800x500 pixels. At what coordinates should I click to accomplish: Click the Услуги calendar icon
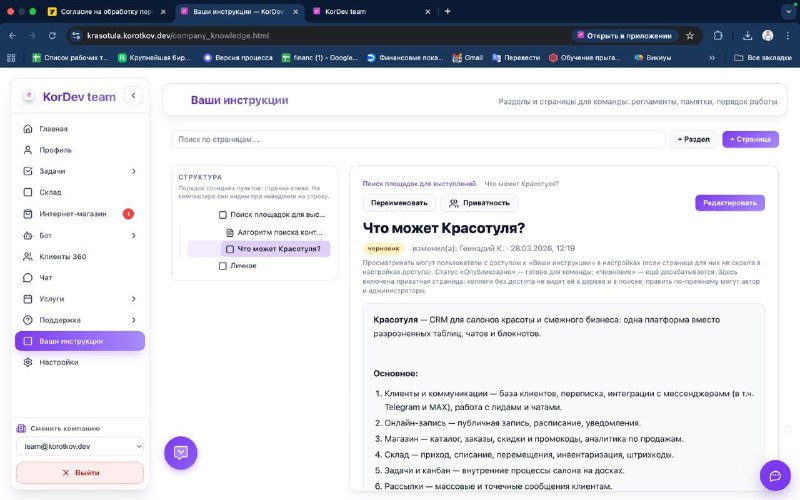point(28,299)
